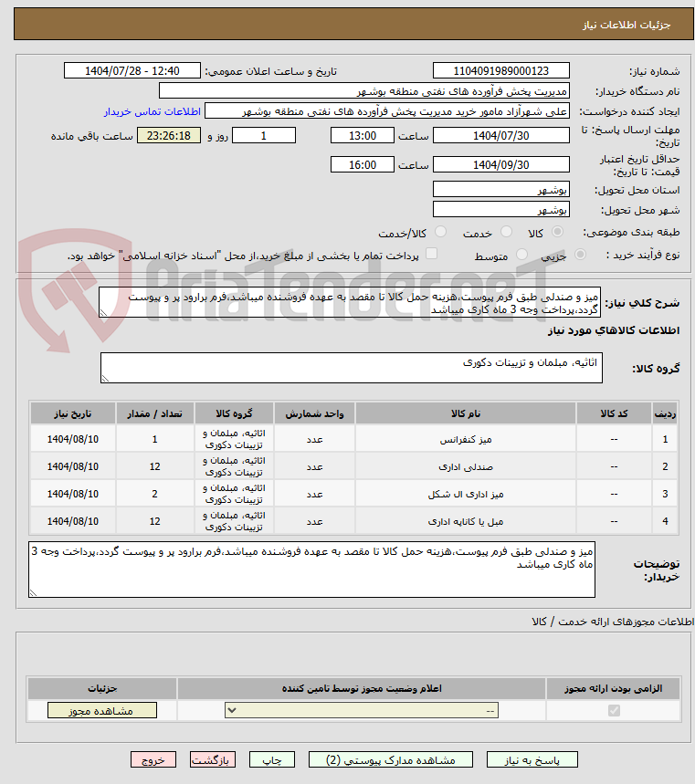695x784 pixels.
Task: Click quantity 2 in the میز اداری ال شکل row
Action: pyautogui.click(x=154, y=494)
